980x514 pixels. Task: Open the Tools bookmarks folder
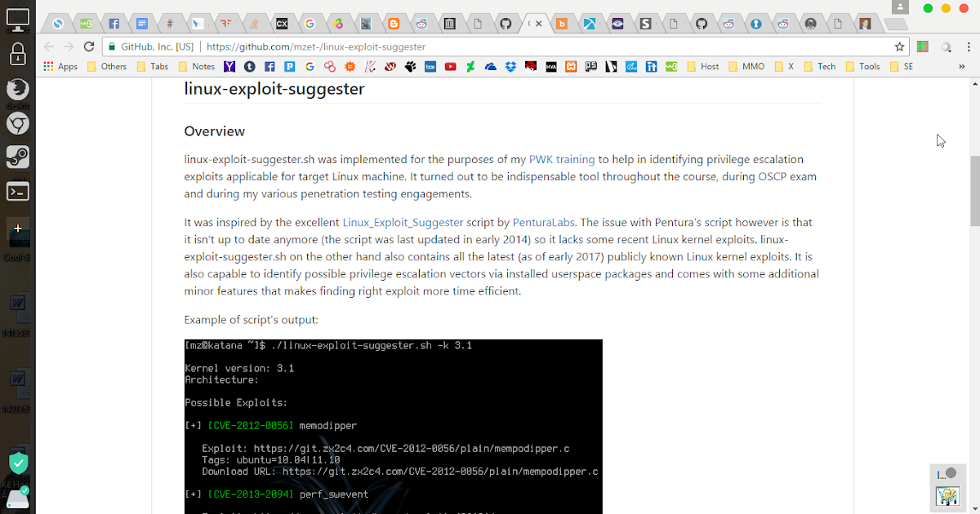(x=862, y=66)
